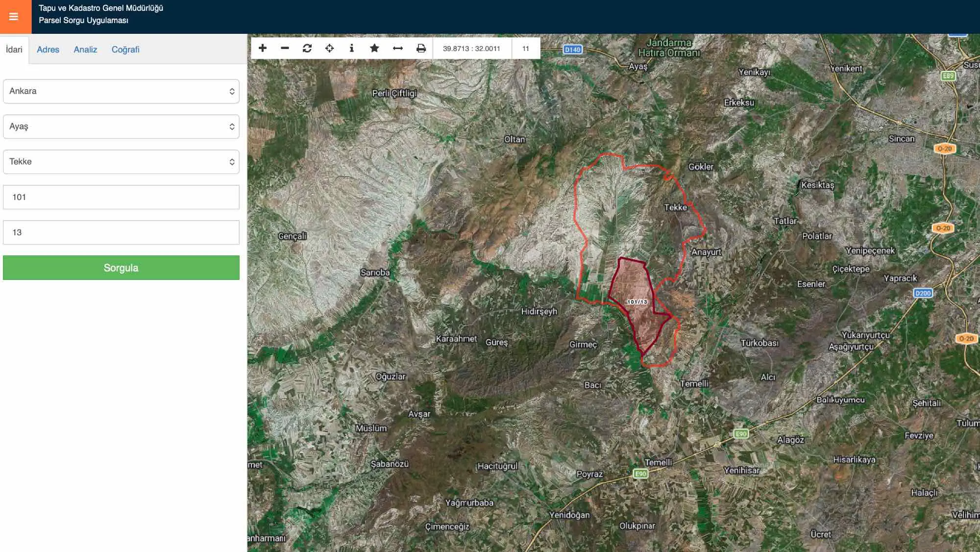Click the Türkobası map label
This screenshot has width=980, height=552.
759,343
